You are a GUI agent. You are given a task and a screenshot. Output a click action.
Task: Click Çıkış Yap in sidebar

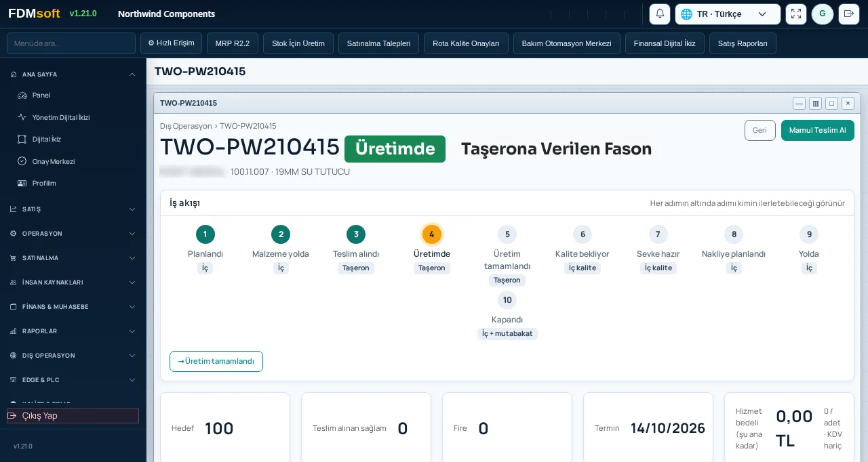(73, 416)
